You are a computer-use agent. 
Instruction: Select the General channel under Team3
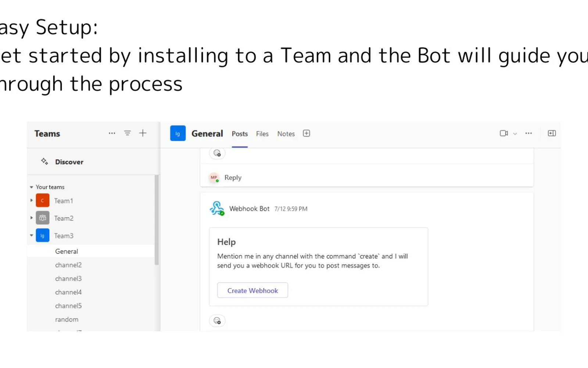[90, 251]
